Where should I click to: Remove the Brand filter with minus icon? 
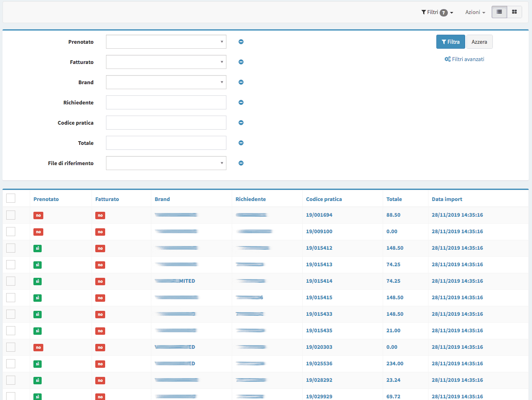[241, 82]
